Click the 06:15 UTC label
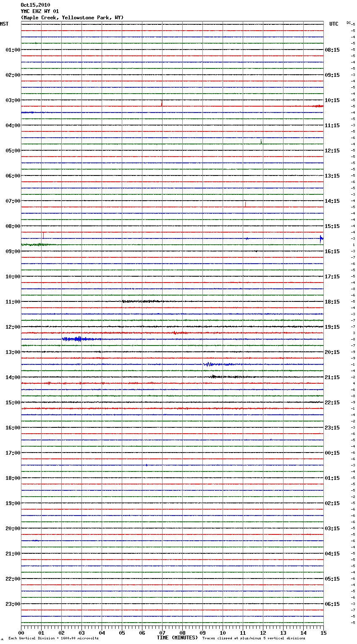 click(332, 604)
